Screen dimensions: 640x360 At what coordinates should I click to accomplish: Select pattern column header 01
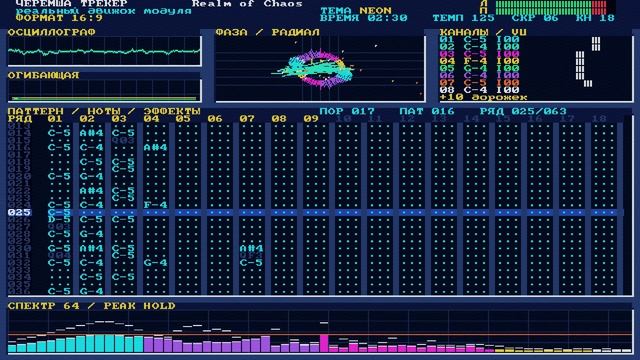pyautogui.click(x=55, y=118)
